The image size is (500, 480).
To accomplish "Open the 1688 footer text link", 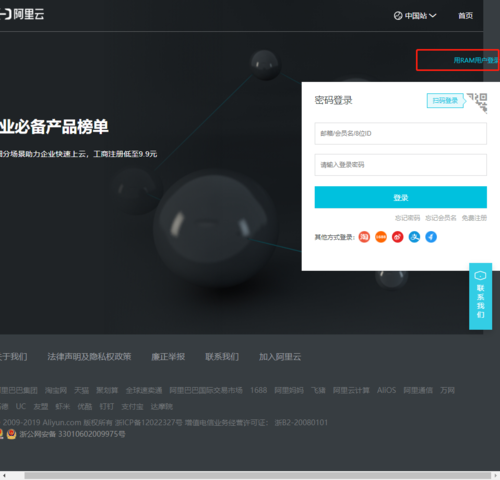I will [x=259, y=390].
